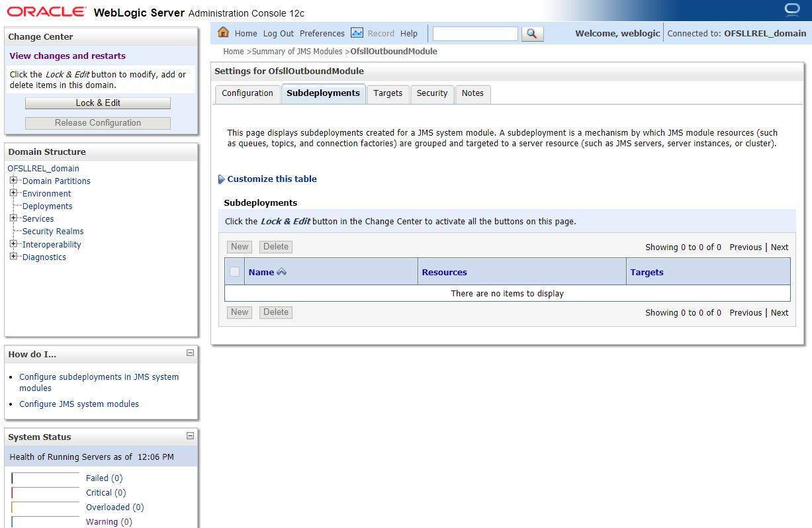Click the Release Configuration button
812x528 pixels.
tap(98, 123)
